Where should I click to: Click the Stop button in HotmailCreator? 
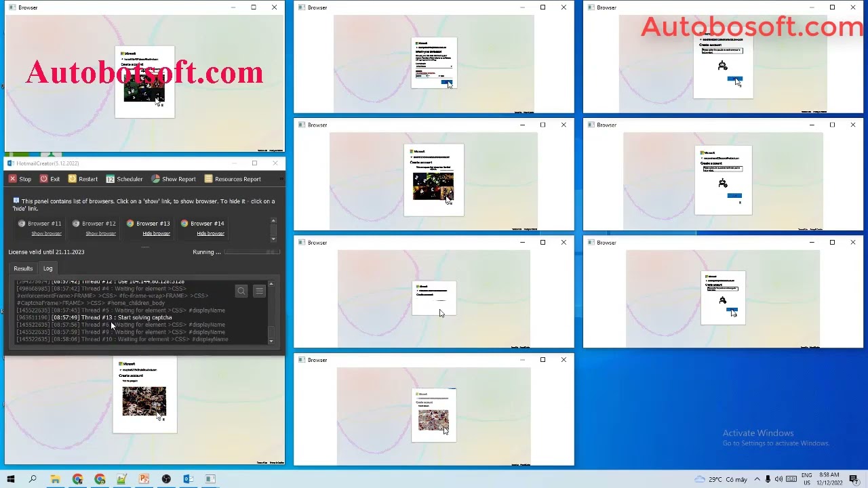(20, 179)
